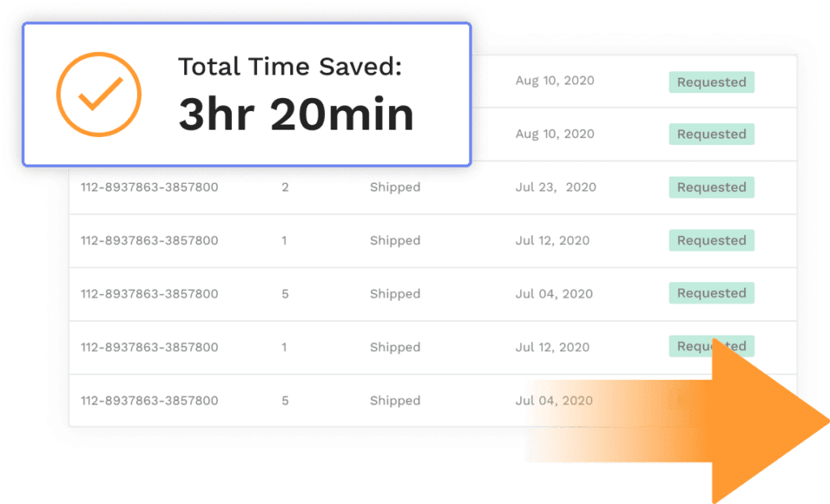This screenshot has width=830, height=504.
Task: Open the order ID in the upper Jul 12 row
Action: [149, 241]
